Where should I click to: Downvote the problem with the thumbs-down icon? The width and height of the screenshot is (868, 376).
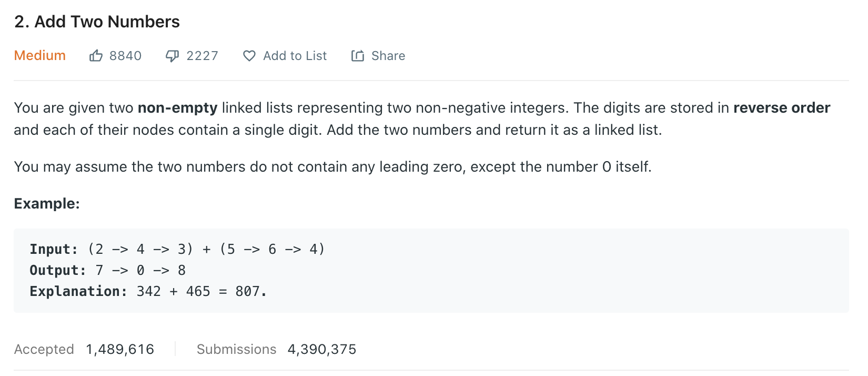pyautogui.click(x=172, y=56)
